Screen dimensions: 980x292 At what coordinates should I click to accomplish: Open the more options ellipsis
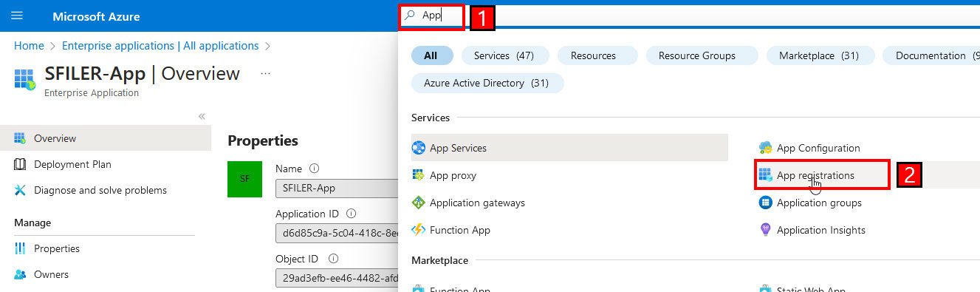[266, 74]
